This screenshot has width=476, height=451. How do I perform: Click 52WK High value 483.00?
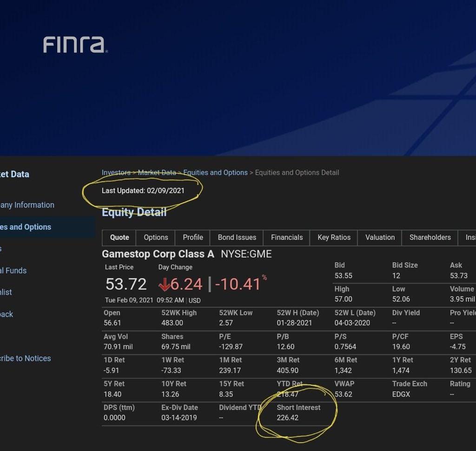pos(172,323)
